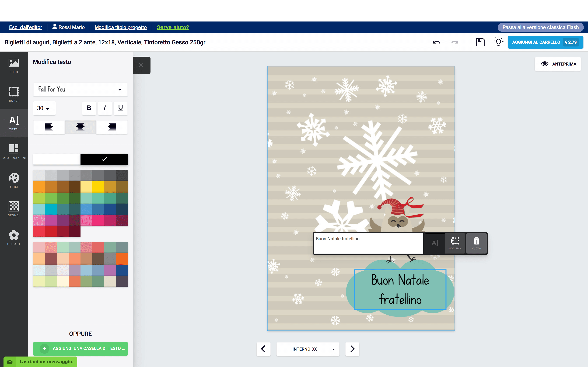
Task: Toggle italic text formatting
Action: tap(105, 108)
